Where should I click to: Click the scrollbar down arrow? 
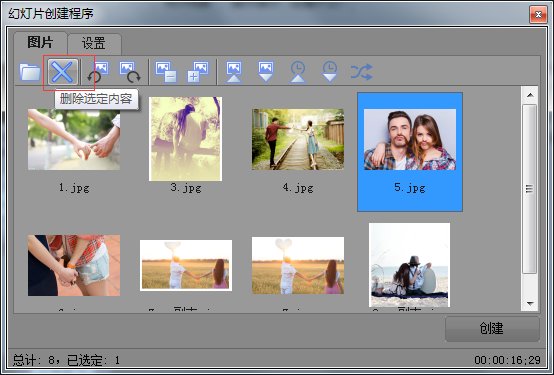click(x=530, y=303)
